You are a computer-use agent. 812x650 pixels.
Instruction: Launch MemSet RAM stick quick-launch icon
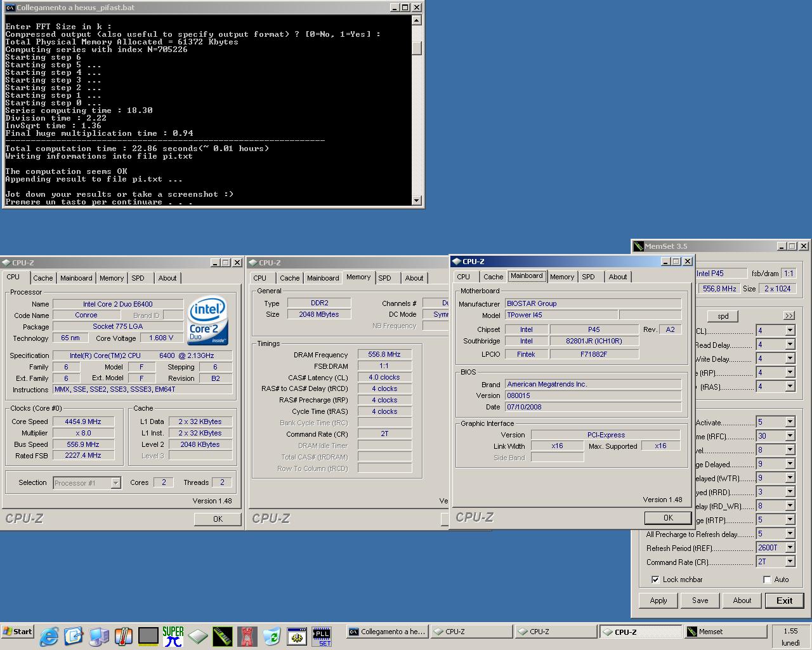pyautogui.click(x=222, y=635)
